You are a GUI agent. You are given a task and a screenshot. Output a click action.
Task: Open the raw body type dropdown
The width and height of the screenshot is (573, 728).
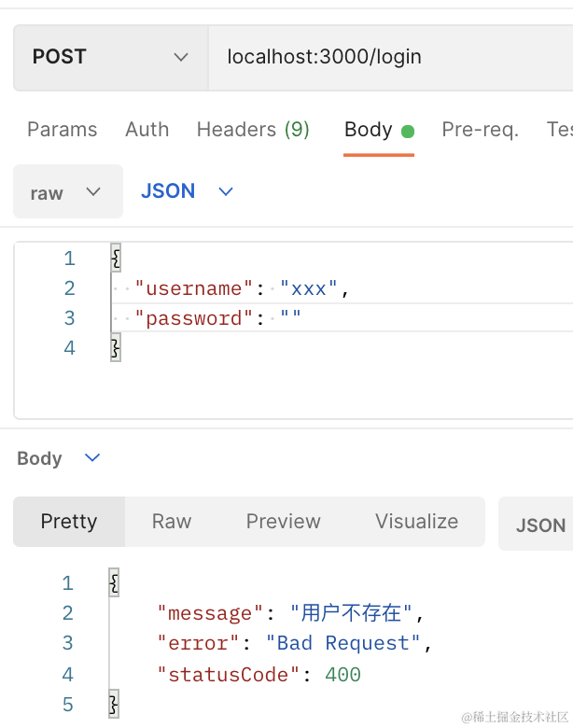pyautogui.click(x=68, y=191)
